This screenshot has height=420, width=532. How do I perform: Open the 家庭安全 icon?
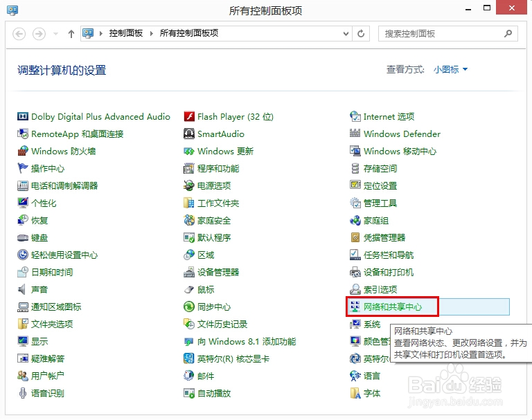coord(188,220)
